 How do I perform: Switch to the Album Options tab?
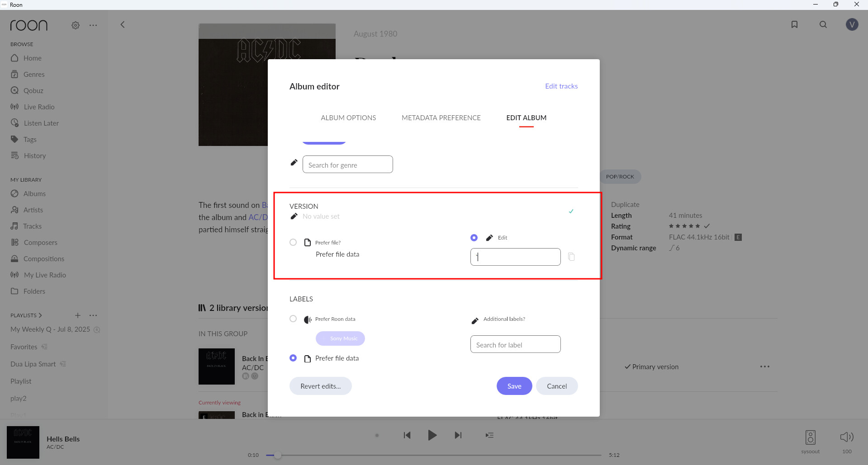point(348,118)
